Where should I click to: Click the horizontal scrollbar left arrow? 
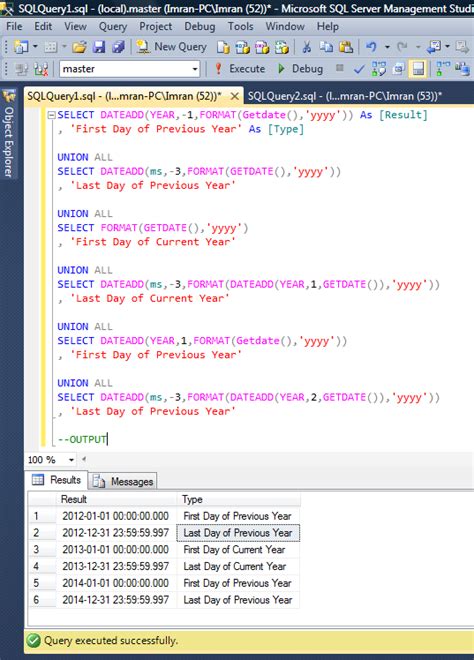pyautogui.click(x=84, y=459)
